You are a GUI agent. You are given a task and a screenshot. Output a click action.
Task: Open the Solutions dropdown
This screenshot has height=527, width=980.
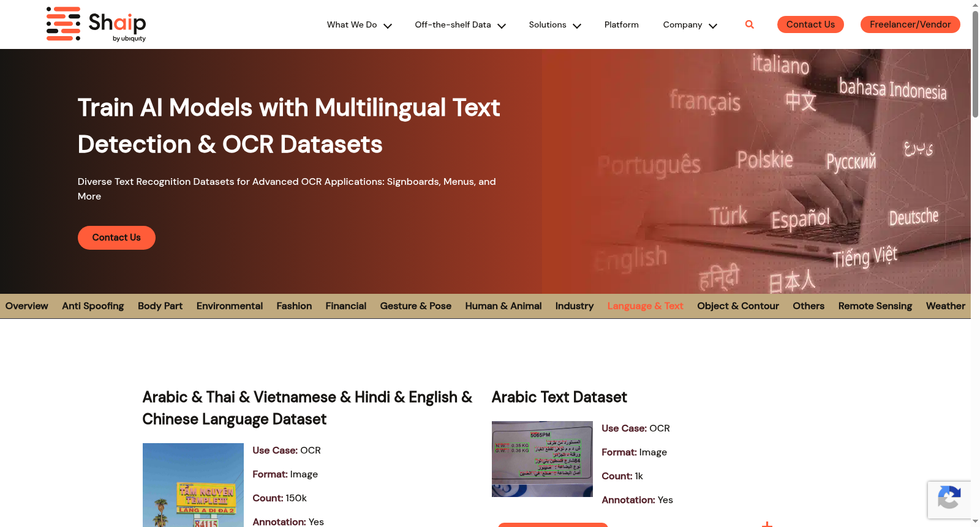(555, 25)
